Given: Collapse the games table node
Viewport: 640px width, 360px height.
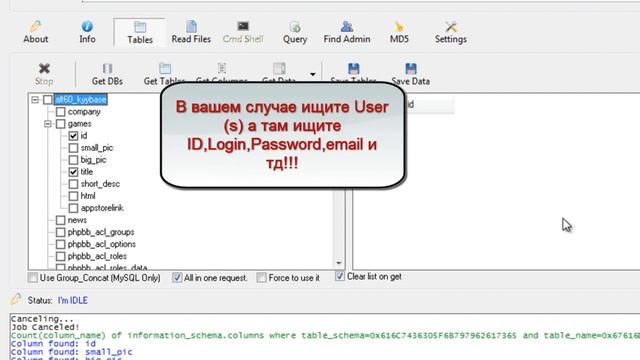Looking at the screenshot, I should [48, 124].
